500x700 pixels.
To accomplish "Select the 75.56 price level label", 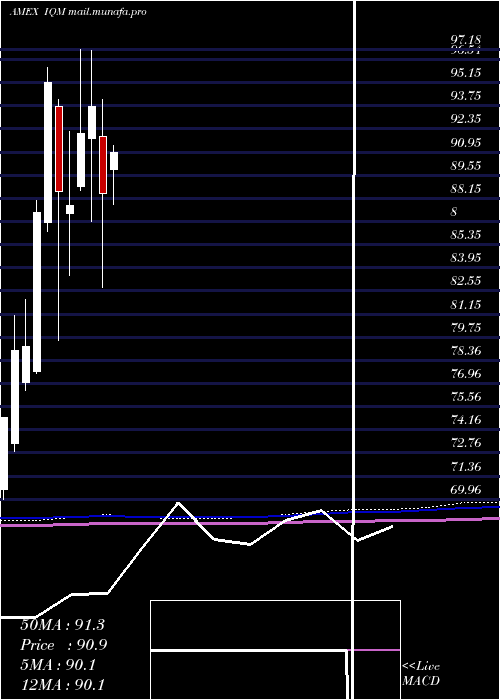I will click(466, 396).
